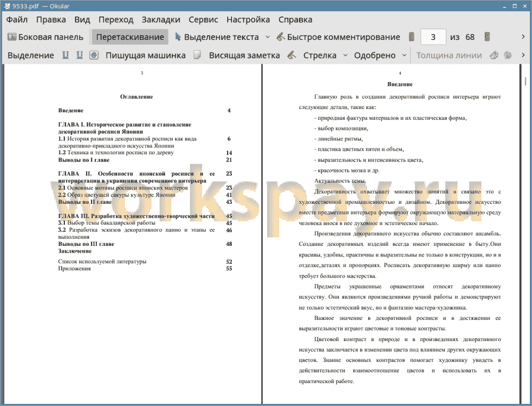Open the Одобрено stamp dropdown

[404, 55]
